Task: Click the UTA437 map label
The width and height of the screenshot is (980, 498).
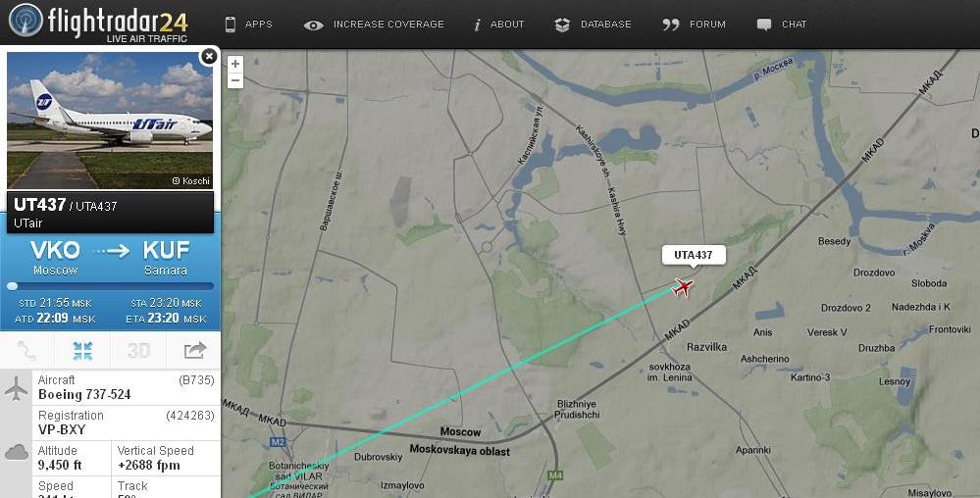Action: tap(694, 255)
